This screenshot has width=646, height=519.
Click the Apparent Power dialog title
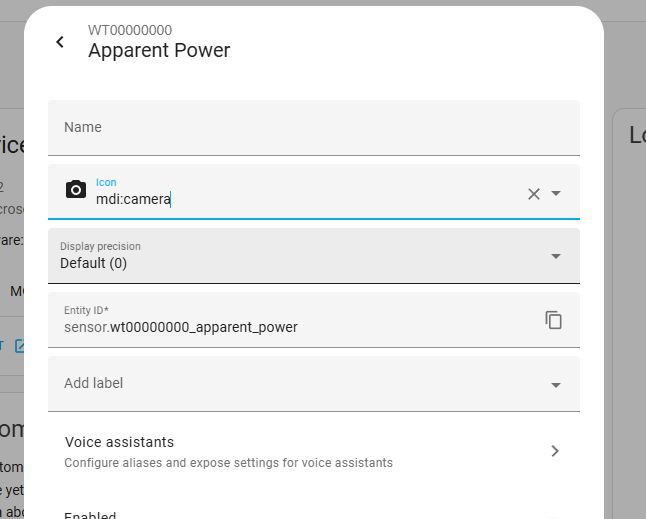(x=159, y=50)
